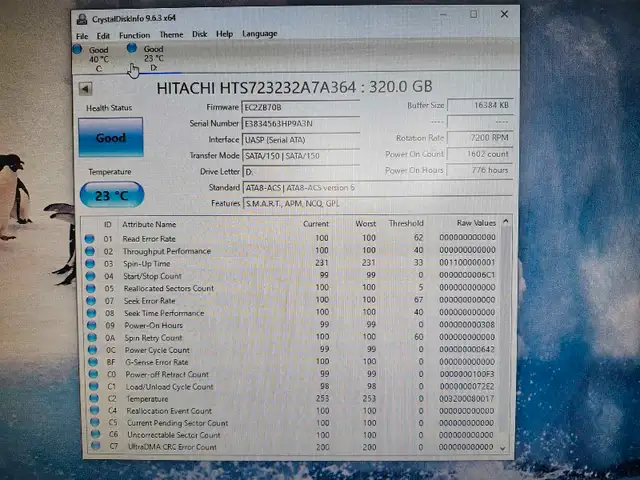Click the Features field S.M.A.R.T., APM, NCQ
Screen dimensions: 640x480
coord(378,203)
